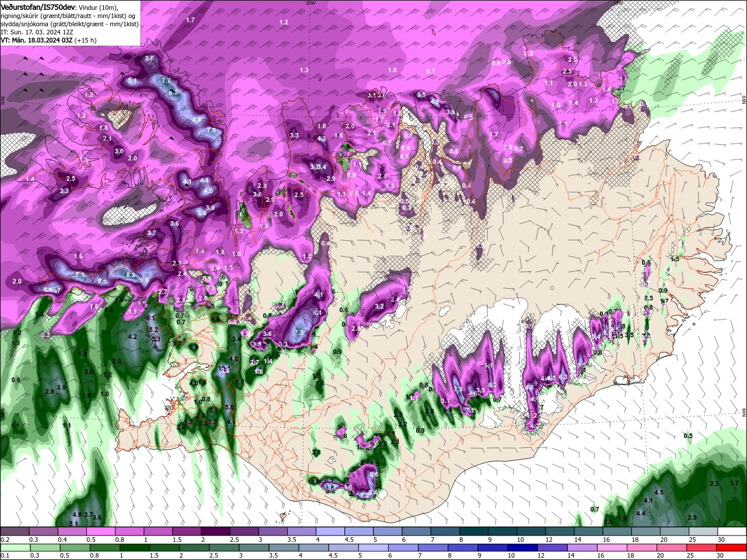
Task: Click the bright pink swatch between 0.5 and 0.8 on the upper scale
Action: coord(100,531)
